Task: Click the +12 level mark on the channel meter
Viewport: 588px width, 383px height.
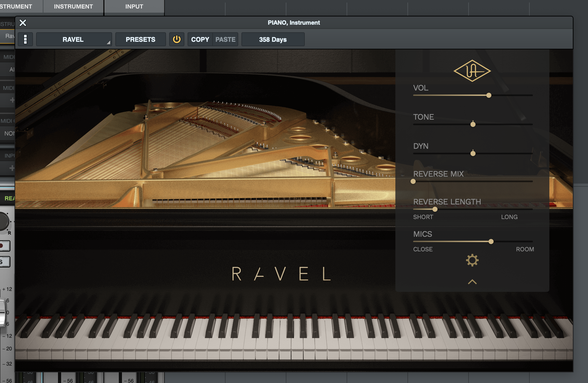Action: tap(7, 289)
